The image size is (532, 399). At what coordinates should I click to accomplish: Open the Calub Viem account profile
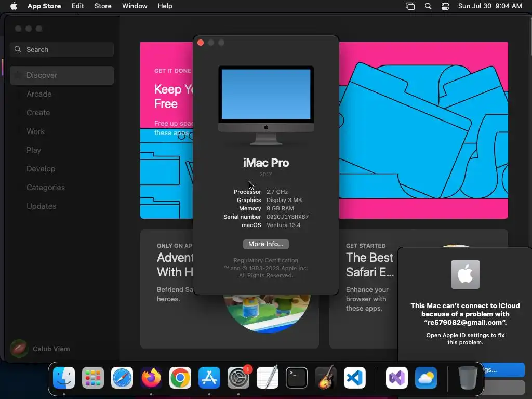pos(40,349)
